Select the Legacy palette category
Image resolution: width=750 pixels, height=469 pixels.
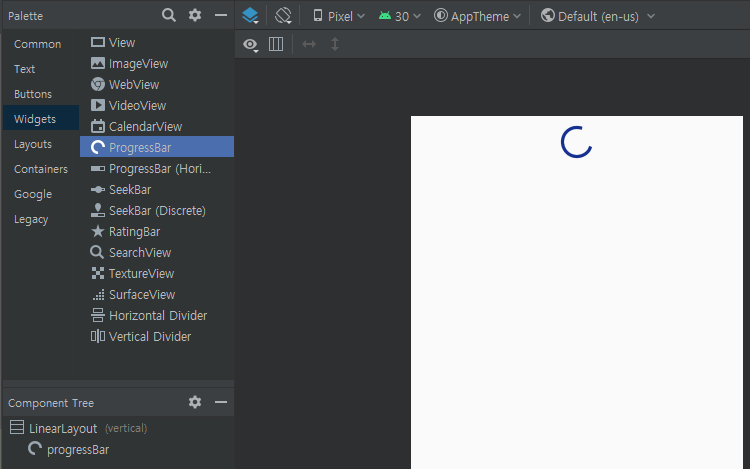point(31,219)
